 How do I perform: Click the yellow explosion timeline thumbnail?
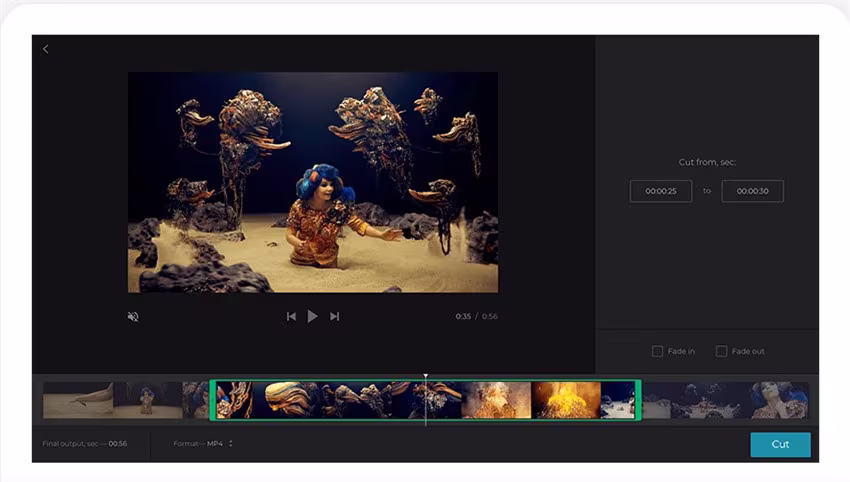tap(566, 400)
